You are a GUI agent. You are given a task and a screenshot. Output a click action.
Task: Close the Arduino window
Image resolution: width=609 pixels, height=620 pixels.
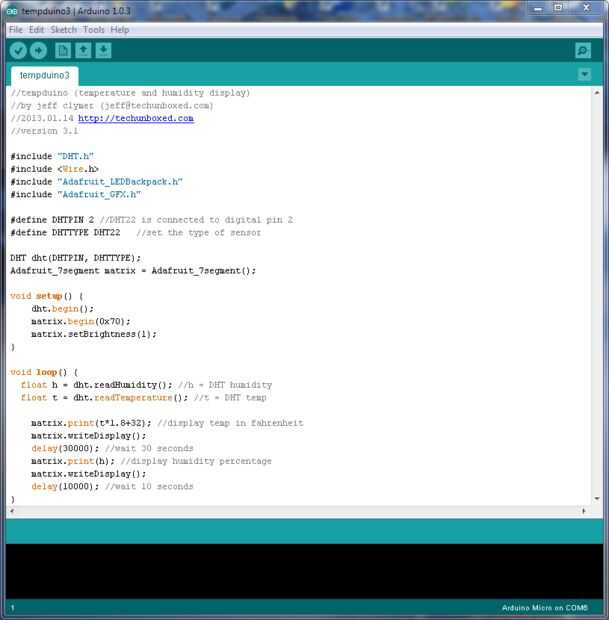tap(587, 8)
